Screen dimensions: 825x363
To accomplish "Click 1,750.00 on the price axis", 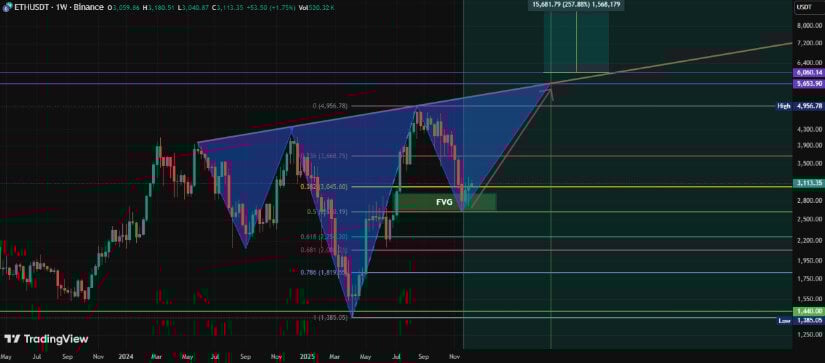I will 809,278.
